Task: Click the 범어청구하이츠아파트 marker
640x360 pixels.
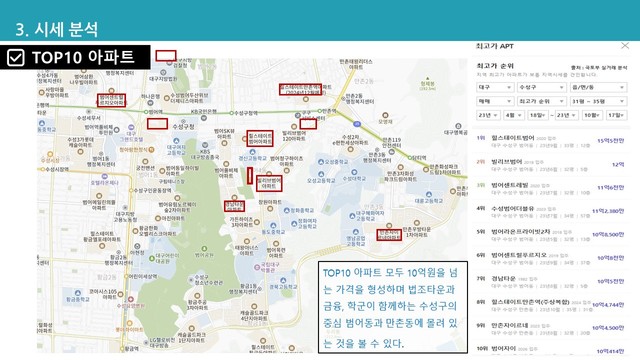Action: [x=287, y=171]
